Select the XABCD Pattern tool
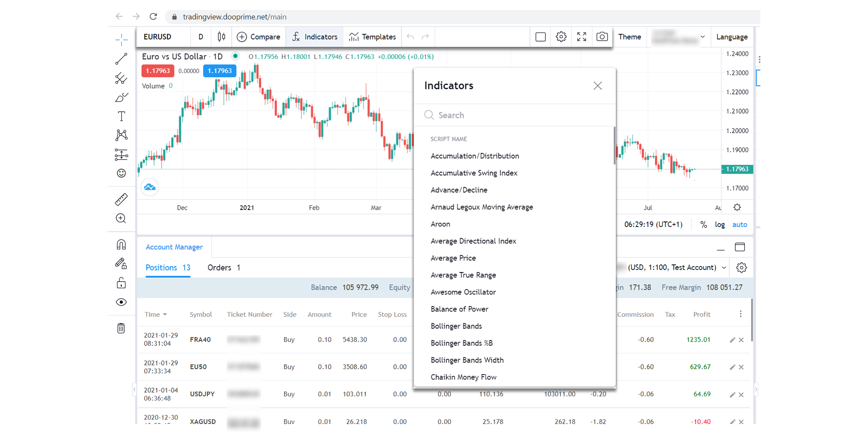 click(122, 135)
